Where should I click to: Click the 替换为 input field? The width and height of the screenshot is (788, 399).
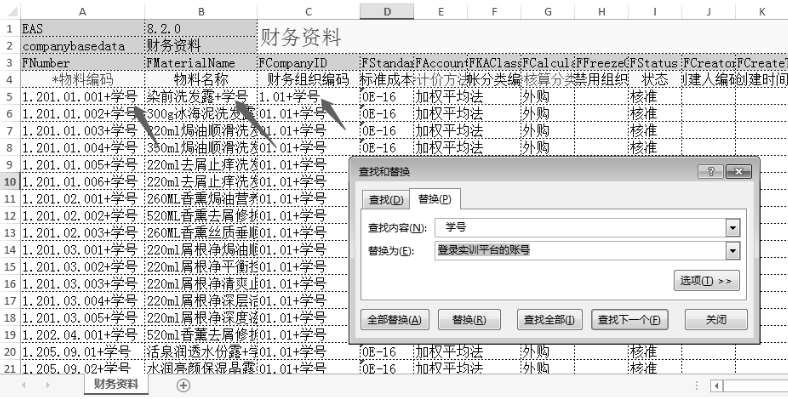[580, 250]
